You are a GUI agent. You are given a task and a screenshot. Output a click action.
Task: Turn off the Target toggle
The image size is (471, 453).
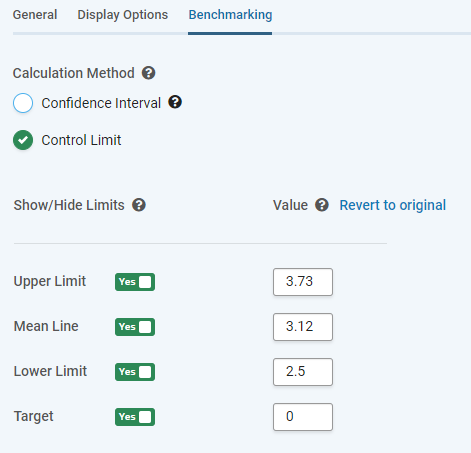[x=135, y=417]
